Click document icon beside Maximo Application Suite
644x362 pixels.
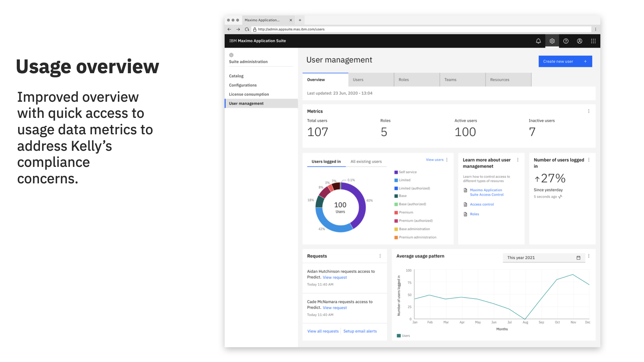pyautogui.click(x=465, y=190)
